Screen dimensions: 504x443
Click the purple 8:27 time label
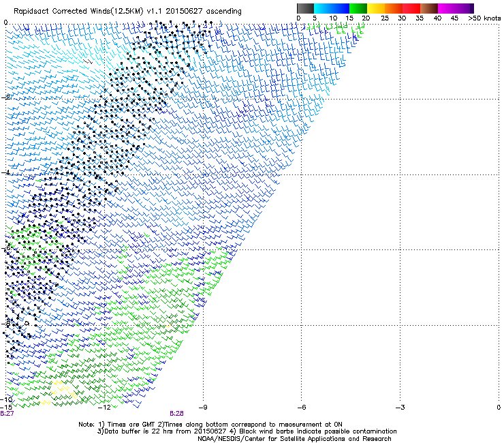[x=7, y=414]
